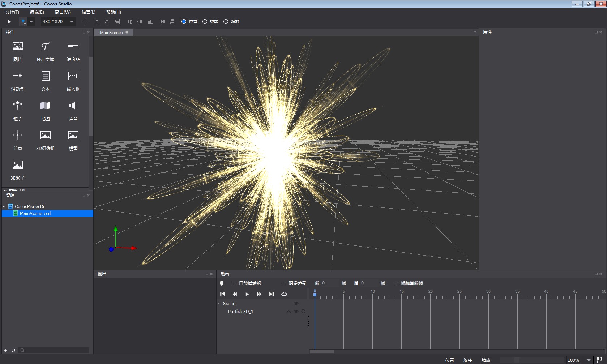Open the 语言(L) menu

point(89,12)
